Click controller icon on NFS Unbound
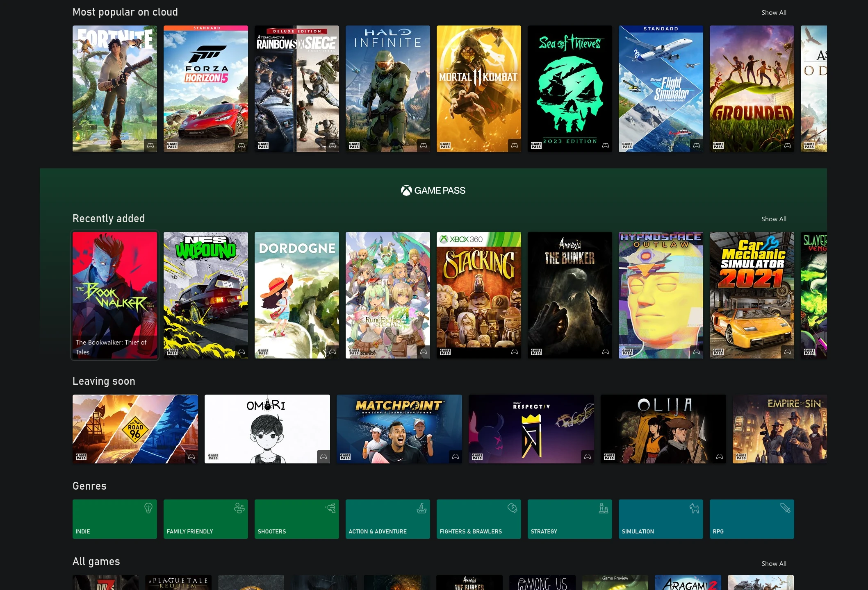 point(241,352)
